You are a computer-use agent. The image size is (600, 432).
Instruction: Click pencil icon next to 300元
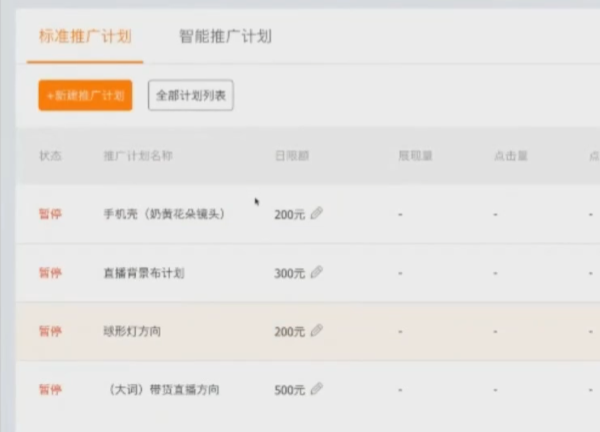[317, 272]
